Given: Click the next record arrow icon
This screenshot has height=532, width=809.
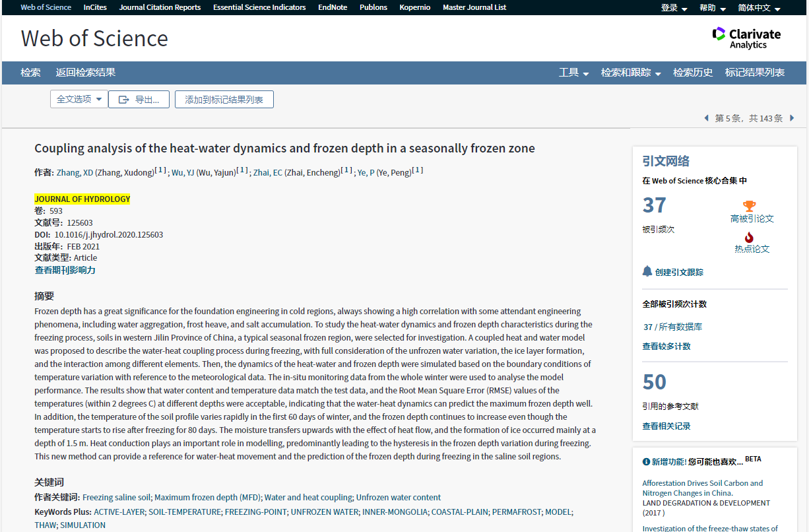Looking at the screenshot, I should pyautogui.click(x=792, y=118).
